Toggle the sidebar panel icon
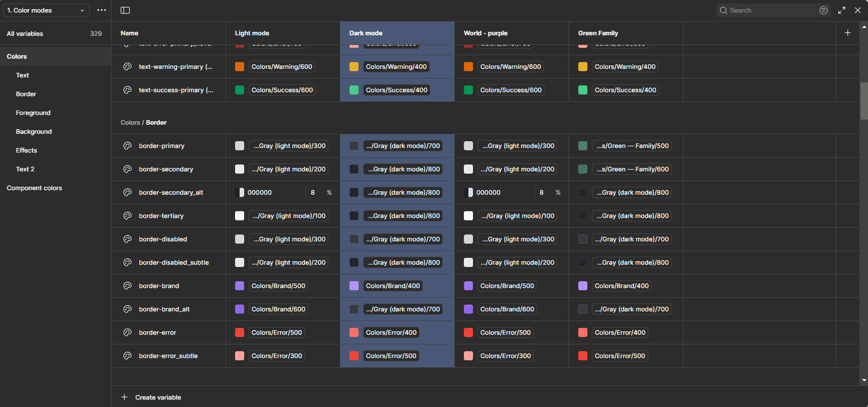868x407 pixels. pos(125,10)
